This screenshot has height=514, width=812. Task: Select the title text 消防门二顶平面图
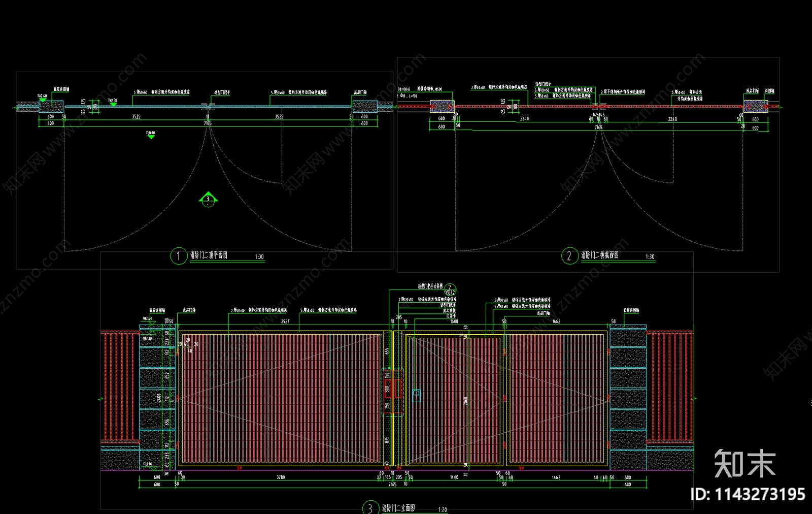tap(209, 255)
